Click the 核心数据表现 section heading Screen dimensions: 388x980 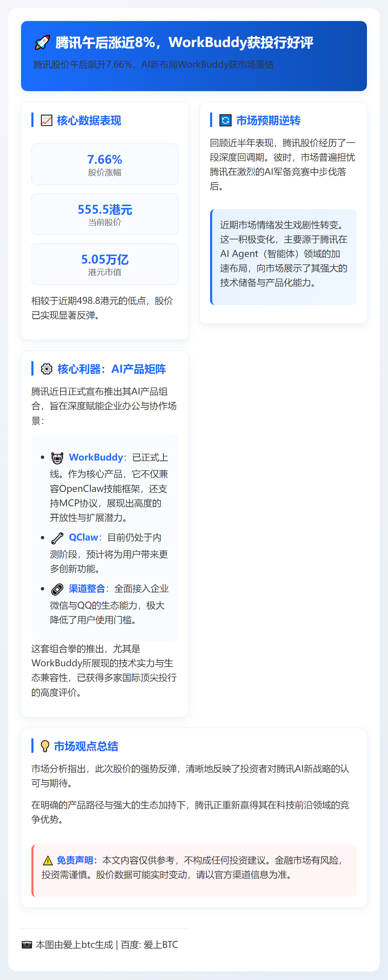(89, 120)
